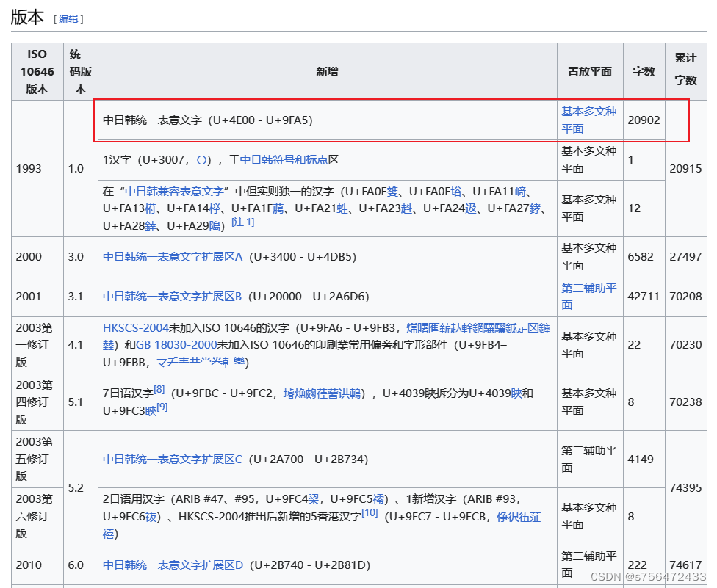
Task: Select the cumulative count cell 70208
Action: (686, 297)
